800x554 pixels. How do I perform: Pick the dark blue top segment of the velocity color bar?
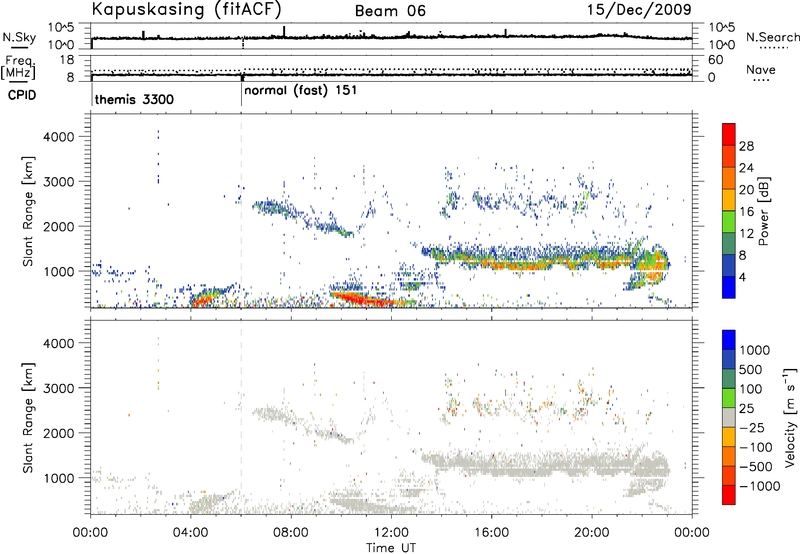pyautogui.click(x=729, y=340)
